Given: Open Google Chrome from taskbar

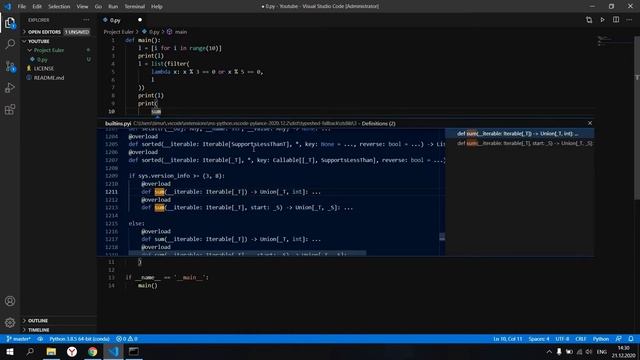Looking at the screenshot, I should click(x=93, y=351).
